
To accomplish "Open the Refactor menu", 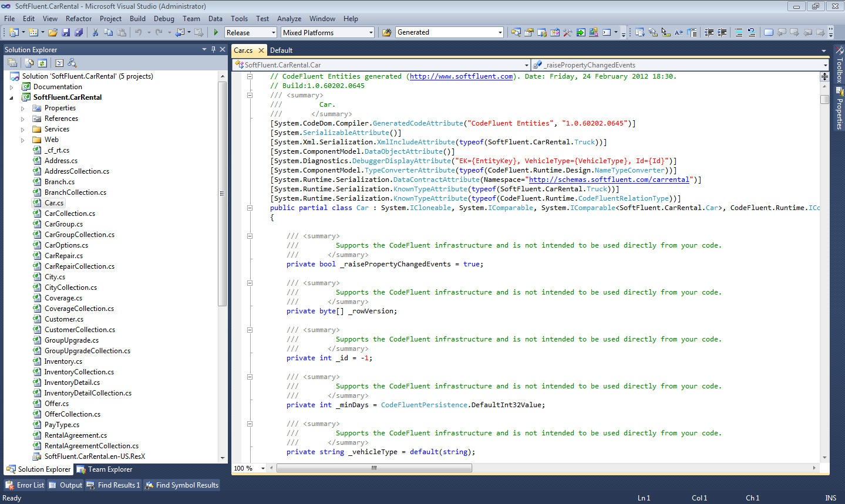I will click(79, 18).
